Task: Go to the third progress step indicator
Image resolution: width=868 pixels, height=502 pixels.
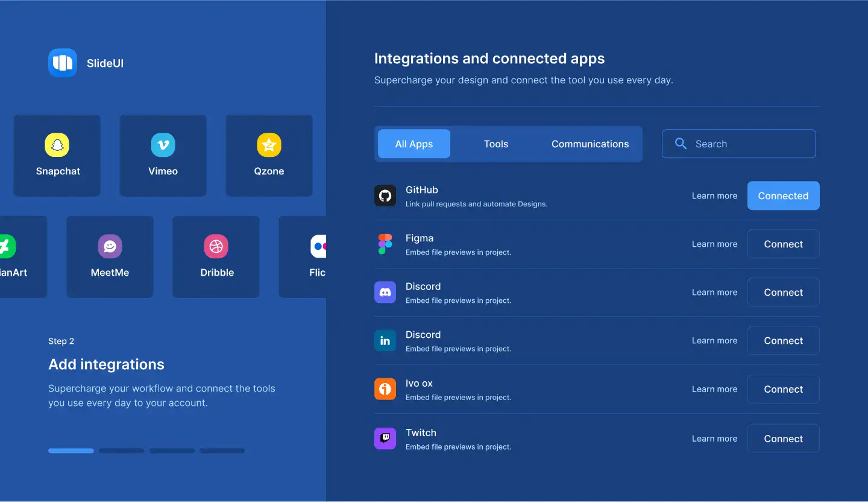Action: (x=172, y=451)
